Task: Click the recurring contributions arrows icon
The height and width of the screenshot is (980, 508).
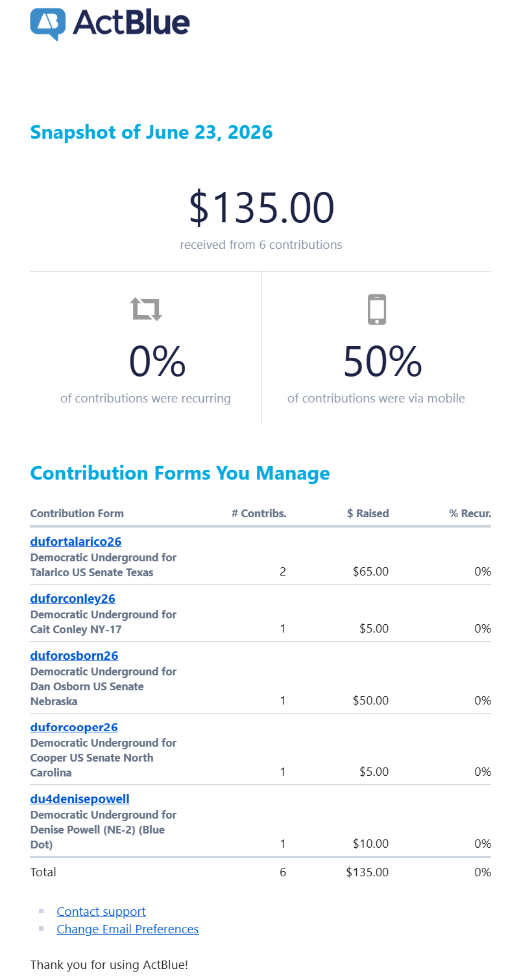Action: [x=146, y=309]
